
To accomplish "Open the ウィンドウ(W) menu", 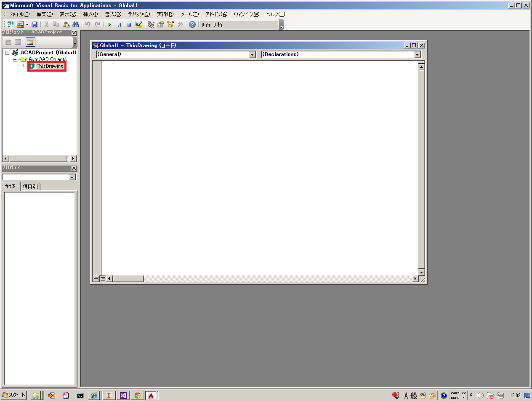I will pyautogui.click(x=247, y=14).
